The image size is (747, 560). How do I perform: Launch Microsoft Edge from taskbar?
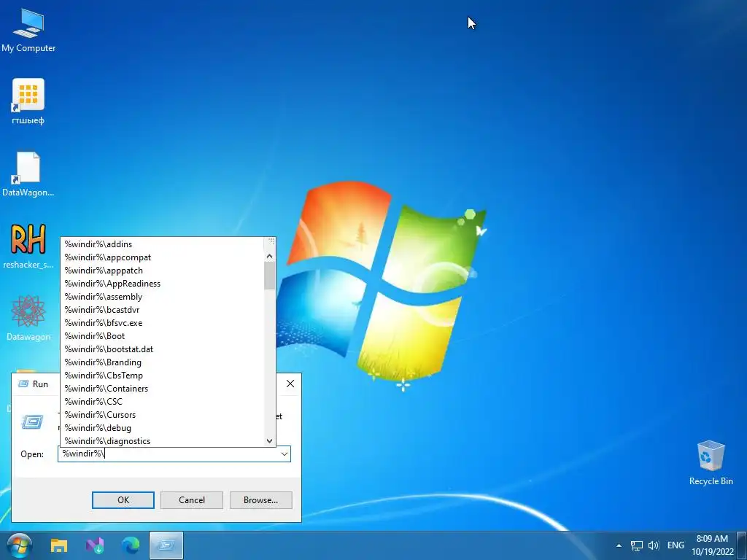tap(131, 545)
